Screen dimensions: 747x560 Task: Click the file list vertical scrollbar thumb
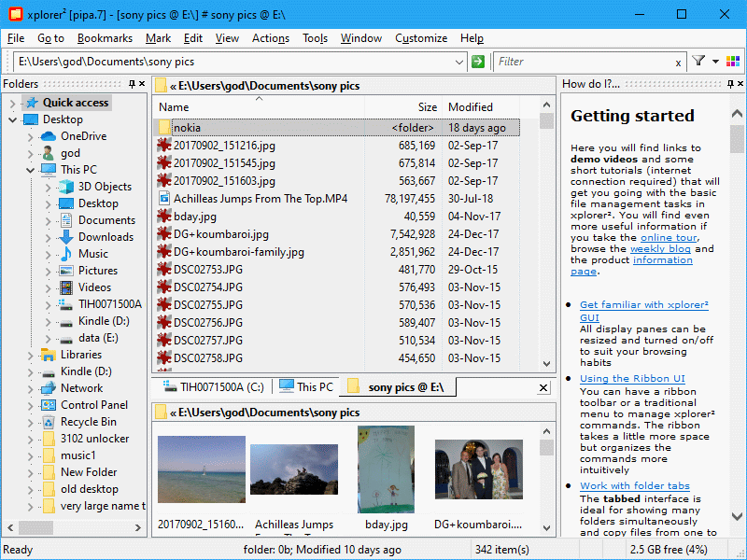pyautogui.click(x=546, y=121)
